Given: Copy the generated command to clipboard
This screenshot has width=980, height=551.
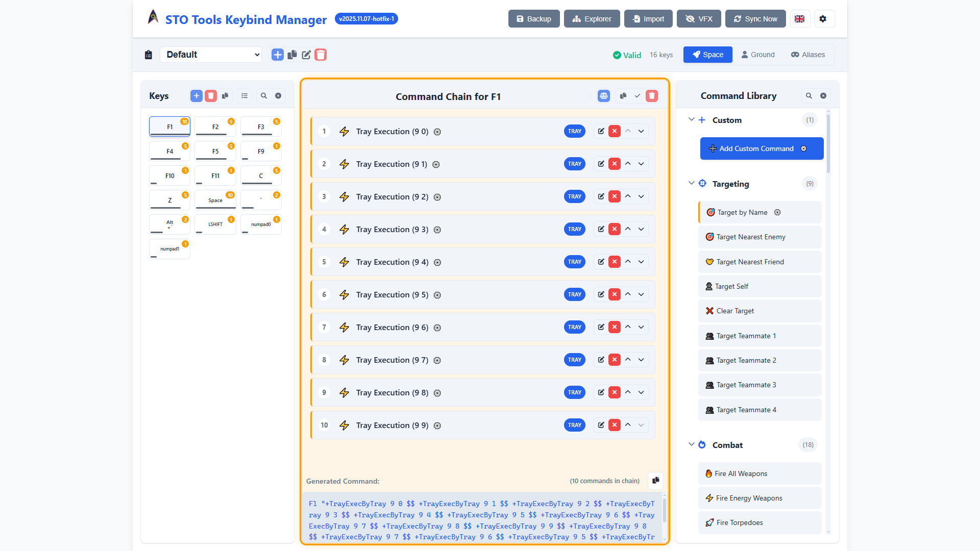Looking at the screenshot, I should (x=655, y=481).
